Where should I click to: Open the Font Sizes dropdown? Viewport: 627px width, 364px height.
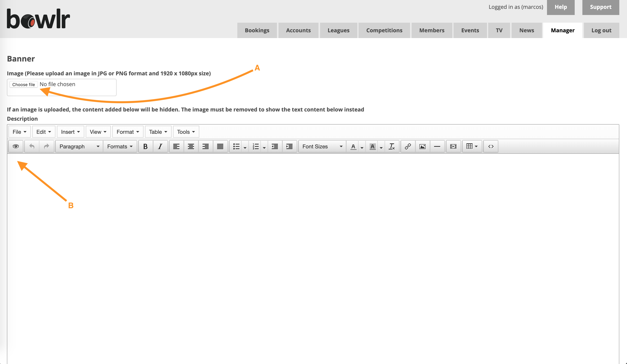click(x=323, y=146)
